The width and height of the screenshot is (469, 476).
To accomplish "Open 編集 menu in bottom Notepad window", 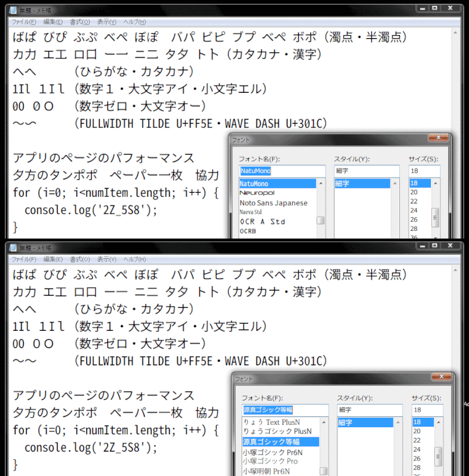I will pos(53,259).
